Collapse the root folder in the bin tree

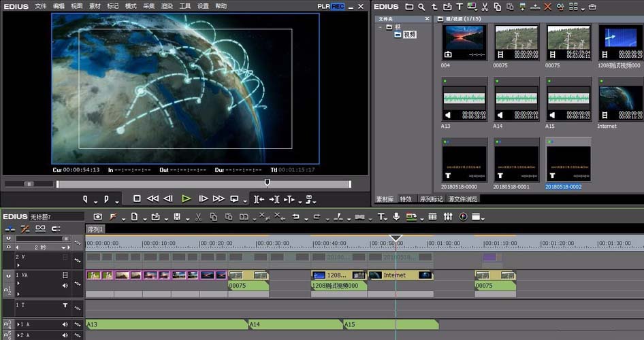point(380,27)
